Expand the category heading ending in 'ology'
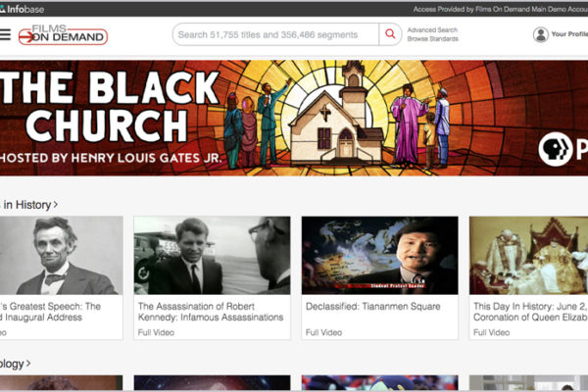This screenshot has width=588, height=392. tap(15, 364)
